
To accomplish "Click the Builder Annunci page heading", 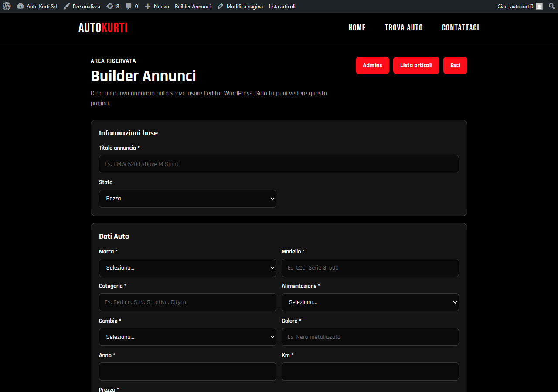I will pos(143,76).
